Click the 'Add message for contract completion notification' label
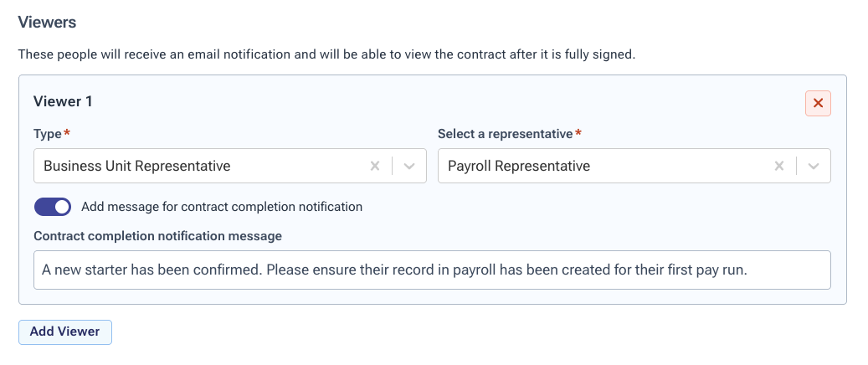 222,207
